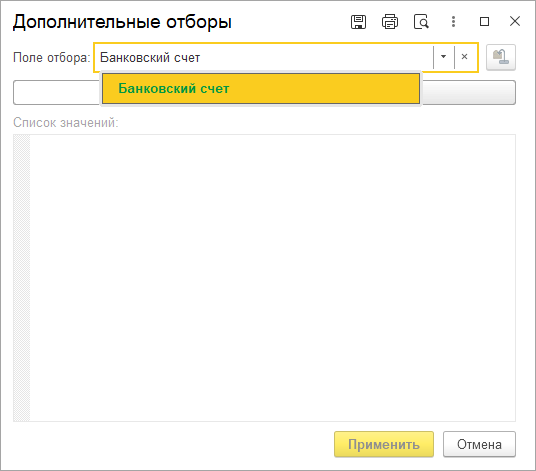Click inside the Поле отбора text field
The image size is (536, 471).
point(263,57)
